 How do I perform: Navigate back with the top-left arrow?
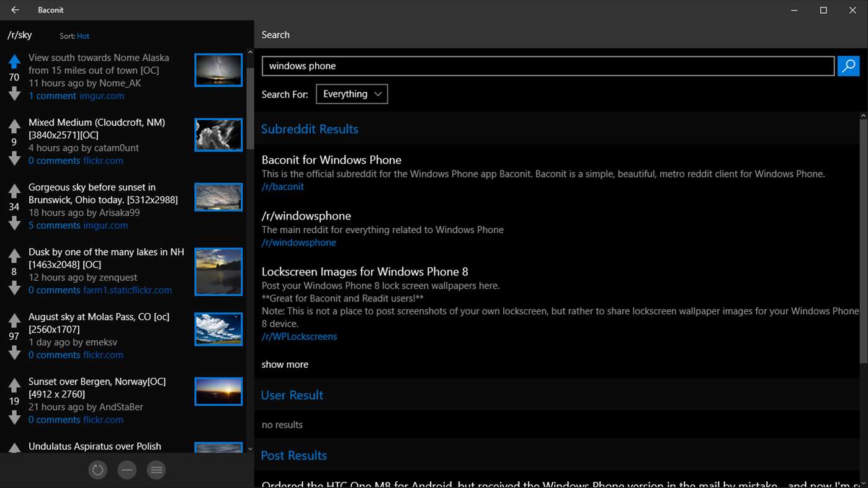click(x=14, y=10)
